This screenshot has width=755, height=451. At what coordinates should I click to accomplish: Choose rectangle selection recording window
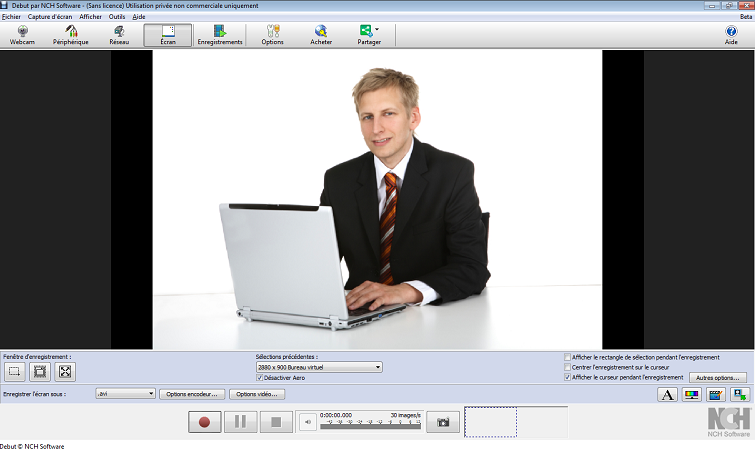click(14, 372)
